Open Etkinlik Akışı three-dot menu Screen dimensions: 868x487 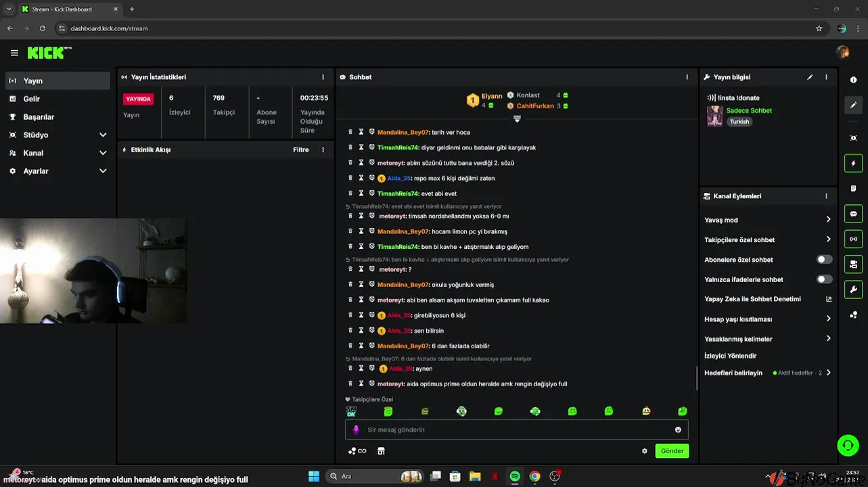[323, 149]
